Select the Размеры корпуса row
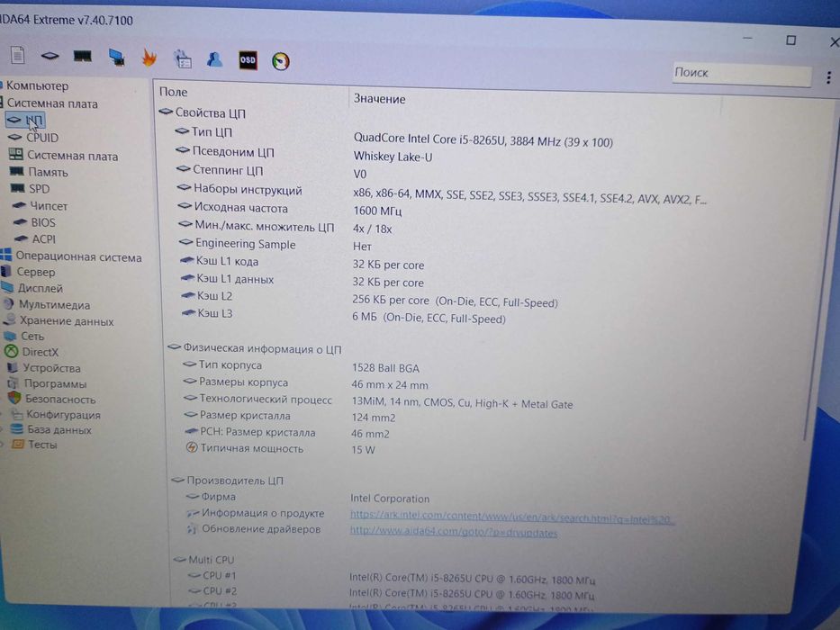This screenshot has width=840, height=630. click(306, 383)
